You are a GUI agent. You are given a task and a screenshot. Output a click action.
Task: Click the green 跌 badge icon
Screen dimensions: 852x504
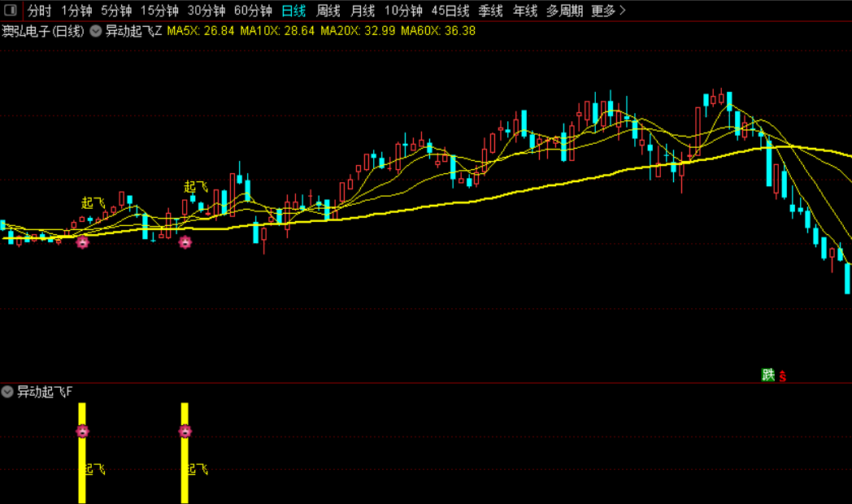coord(767,375)
